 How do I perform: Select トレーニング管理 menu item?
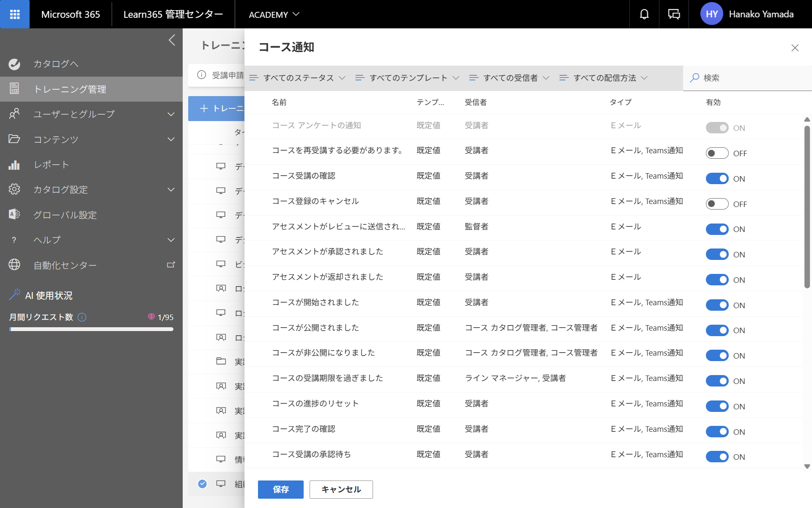[x=91, y=89]
